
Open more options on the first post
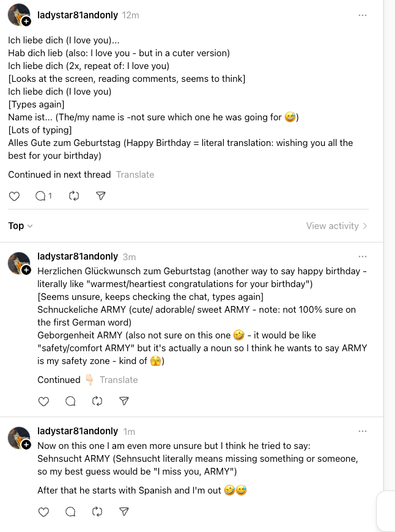[363, 13]
